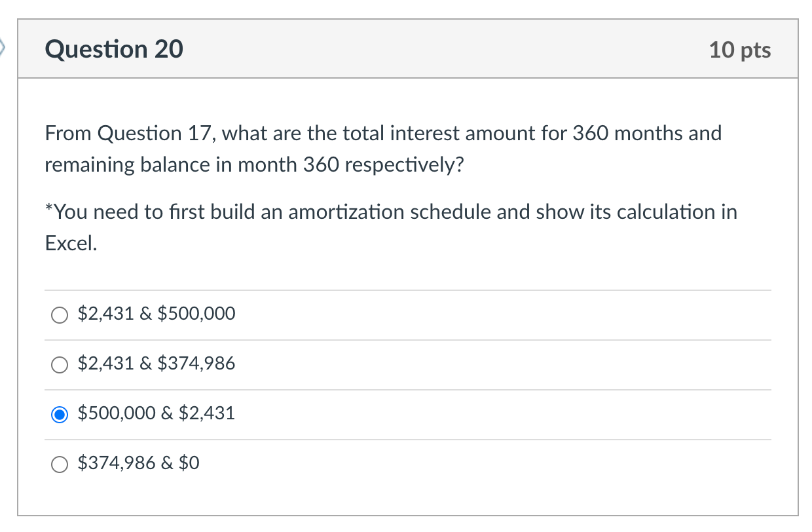812x532 pixels.
Task: Click the "$500,000 & $2,431" answer label
Action: click(156, 413)
